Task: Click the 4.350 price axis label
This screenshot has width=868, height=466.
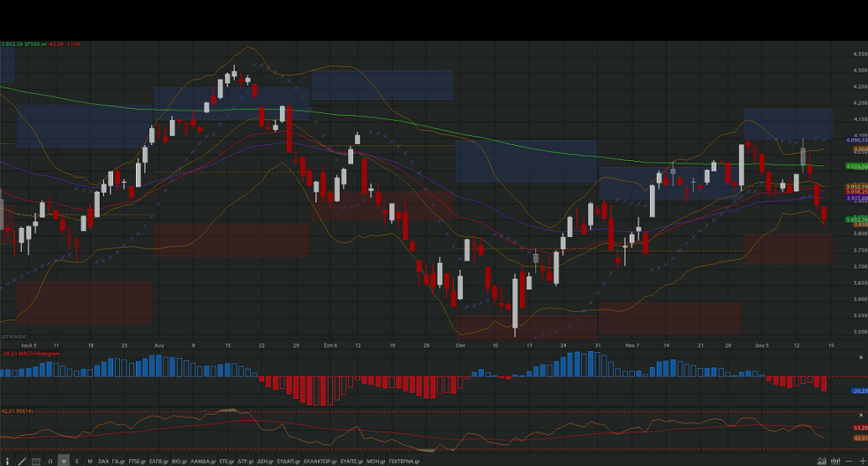Action: pos(860,54)
